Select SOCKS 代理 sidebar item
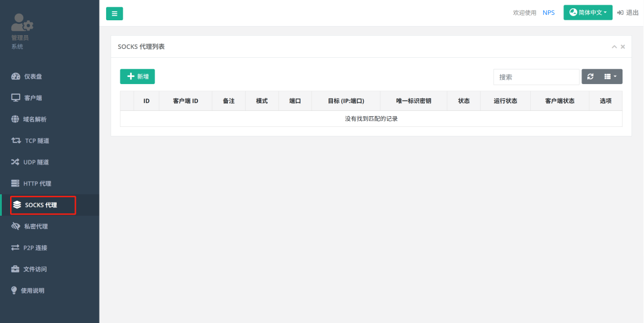The width and height of the screenshot is (644, 323). click(49, 205)
